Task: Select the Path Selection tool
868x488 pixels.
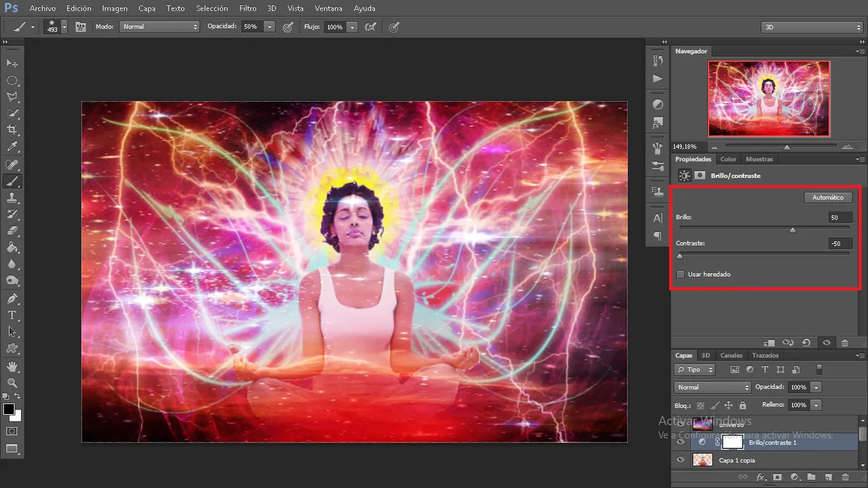Action: (12, 332)
